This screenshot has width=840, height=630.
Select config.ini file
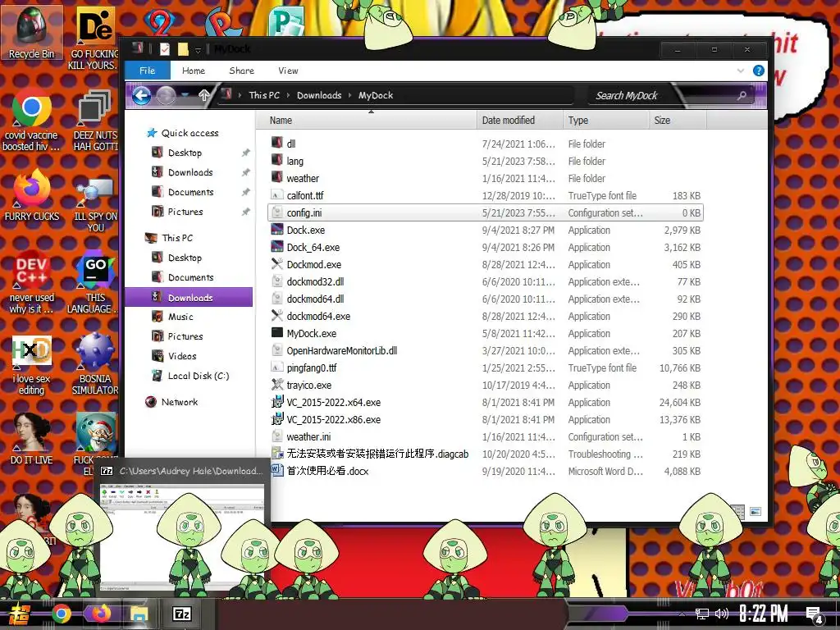[485, 212]
